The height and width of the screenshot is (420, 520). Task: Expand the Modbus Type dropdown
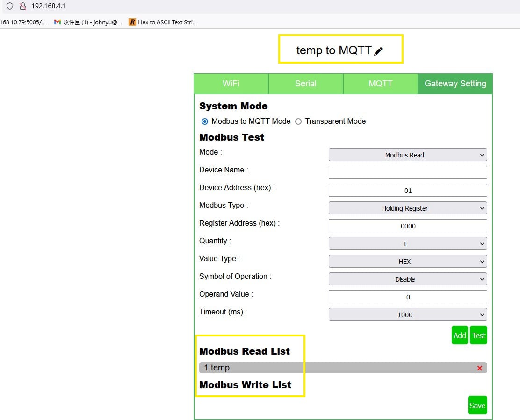[x=407, y=208]
